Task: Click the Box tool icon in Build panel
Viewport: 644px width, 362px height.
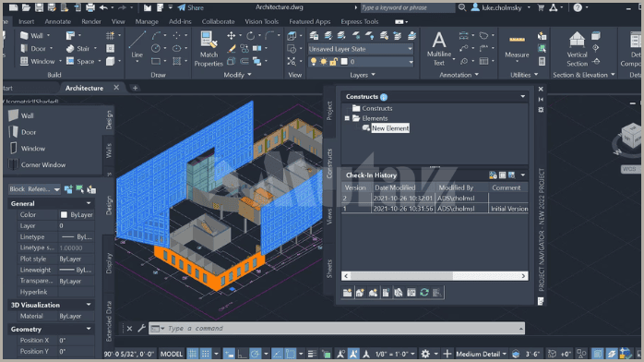Action: point(110,61)
